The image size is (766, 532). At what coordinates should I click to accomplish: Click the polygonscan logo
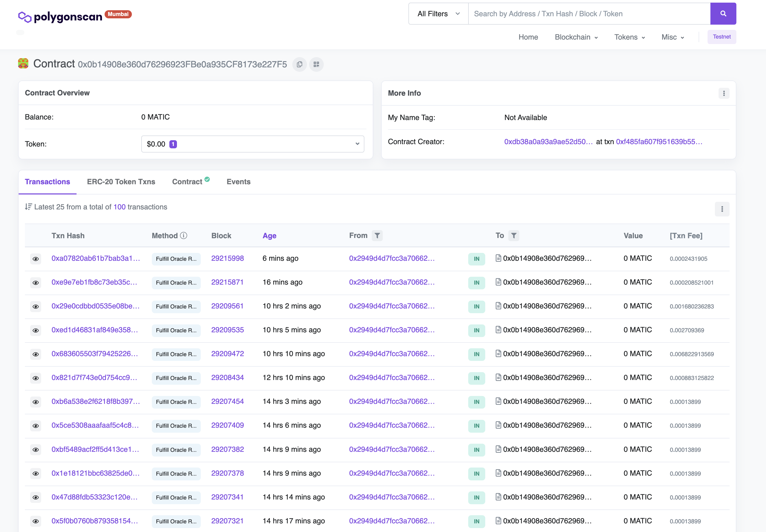[60, 16]
